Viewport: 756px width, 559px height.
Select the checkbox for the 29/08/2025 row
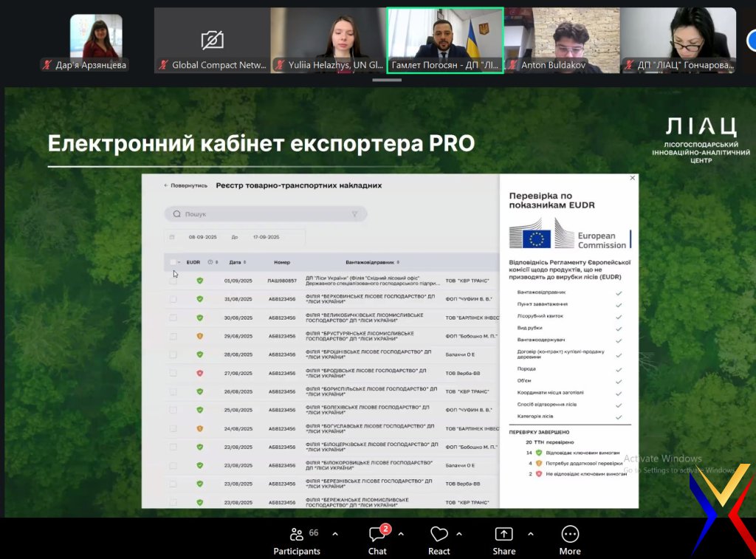point(173,336)
